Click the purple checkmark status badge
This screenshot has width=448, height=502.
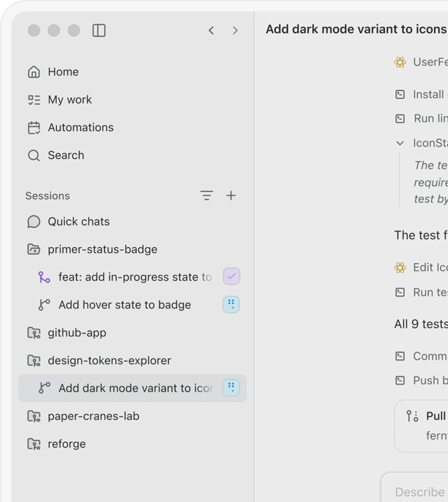pyautogui.click(x=232, y=277)
